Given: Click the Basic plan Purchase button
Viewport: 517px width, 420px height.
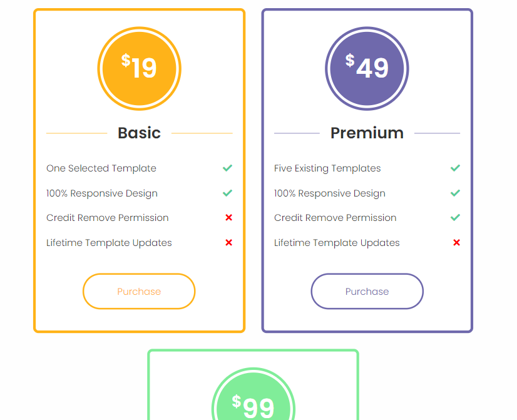Looking at the screenshot, I should pos(139,291).
